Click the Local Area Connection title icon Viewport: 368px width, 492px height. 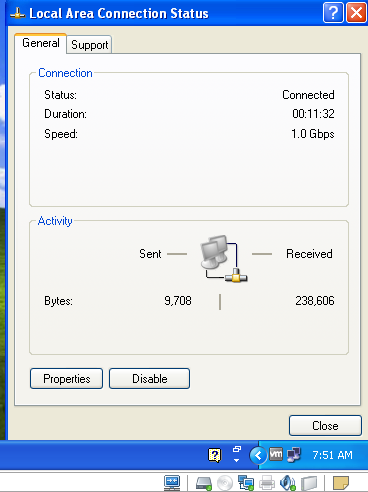coord(17,14)
